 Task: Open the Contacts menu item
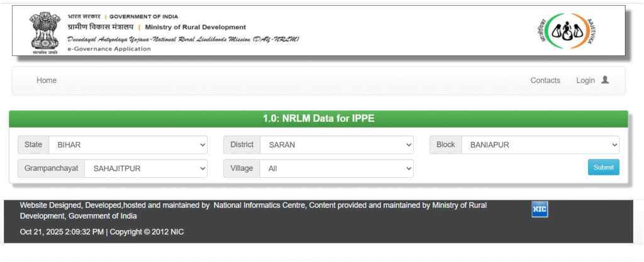[545, 80]
